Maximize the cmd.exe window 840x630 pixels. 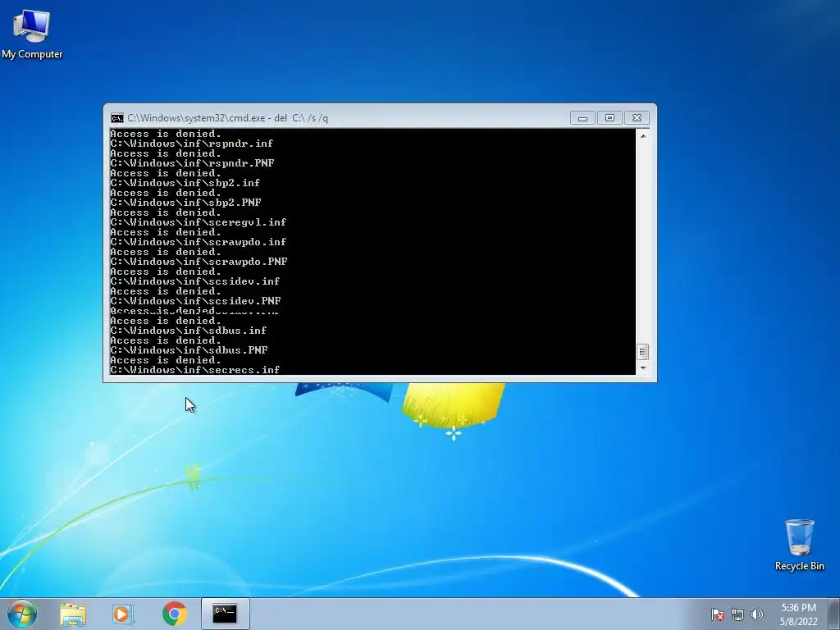[609, 118]
